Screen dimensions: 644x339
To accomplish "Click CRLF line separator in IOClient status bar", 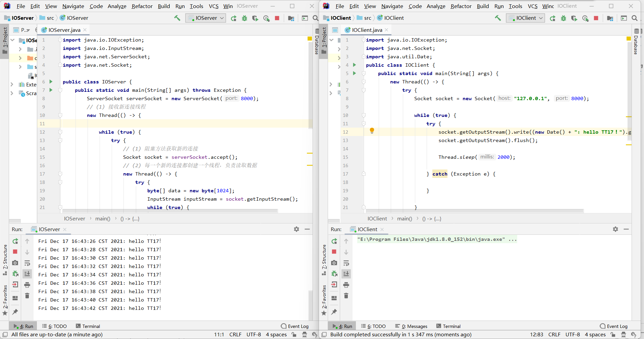I will (x=554, y=334).
